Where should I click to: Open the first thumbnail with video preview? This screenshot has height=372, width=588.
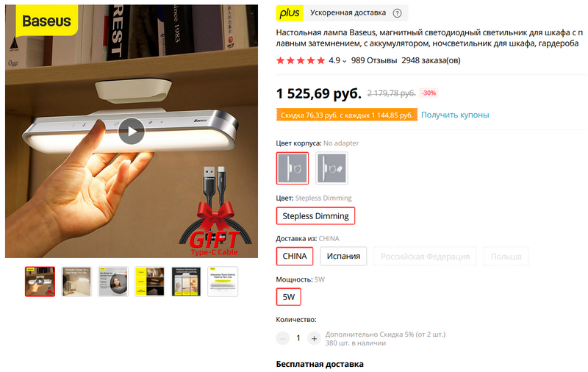[40, 282]
